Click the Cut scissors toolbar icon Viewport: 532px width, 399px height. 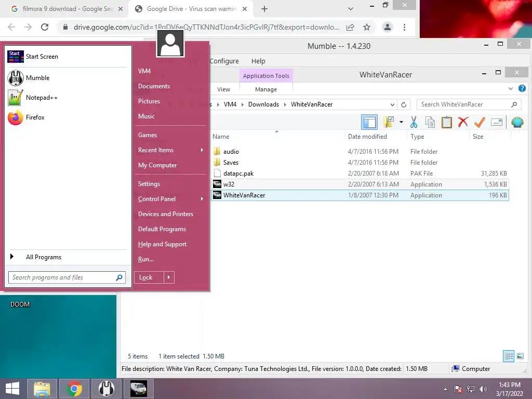(414, 122)
